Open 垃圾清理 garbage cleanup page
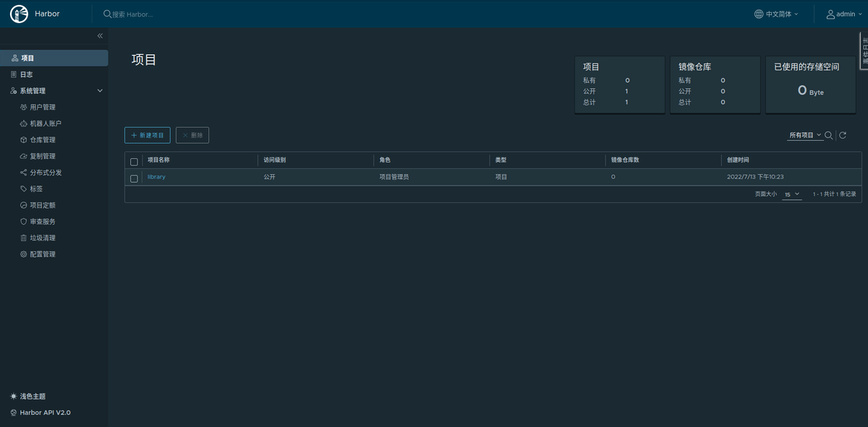This screenshot has height=427, width=868. (42, 238)
